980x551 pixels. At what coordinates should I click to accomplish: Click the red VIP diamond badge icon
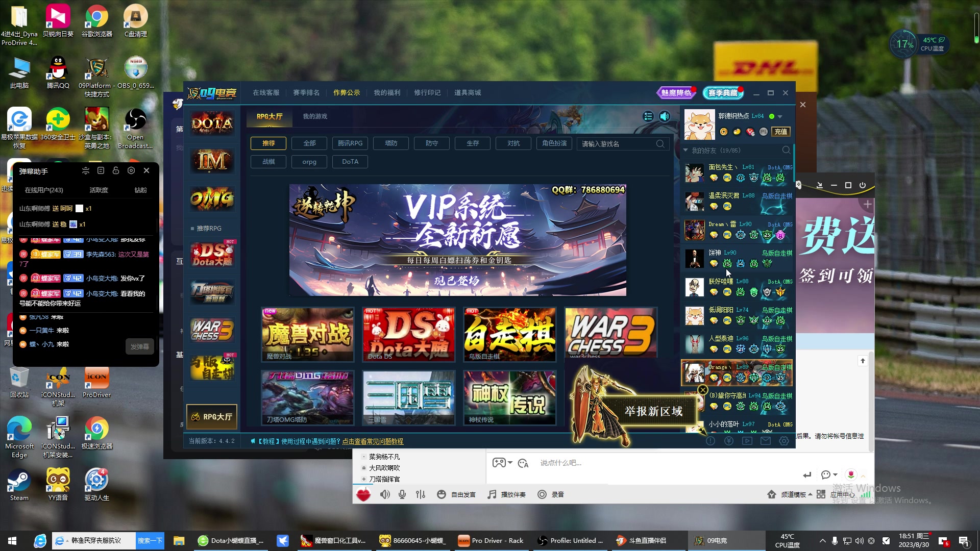click(750, 132)
